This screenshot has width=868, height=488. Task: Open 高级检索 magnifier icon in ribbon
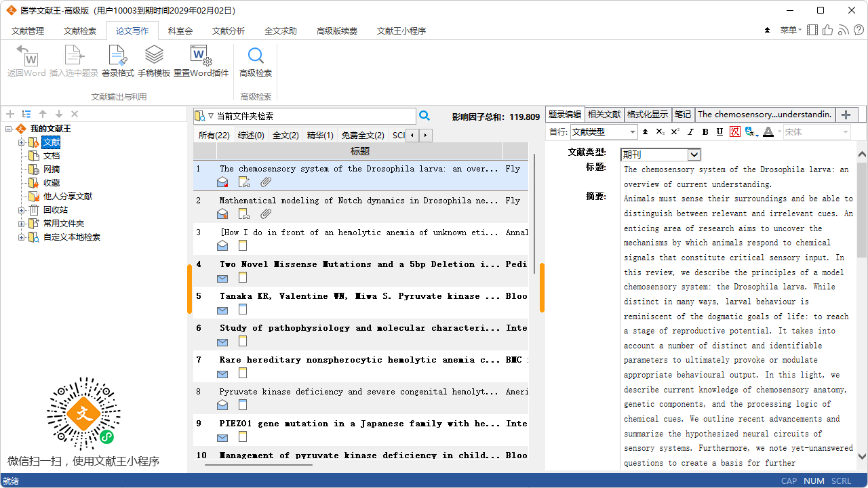[x=256, y=56]
